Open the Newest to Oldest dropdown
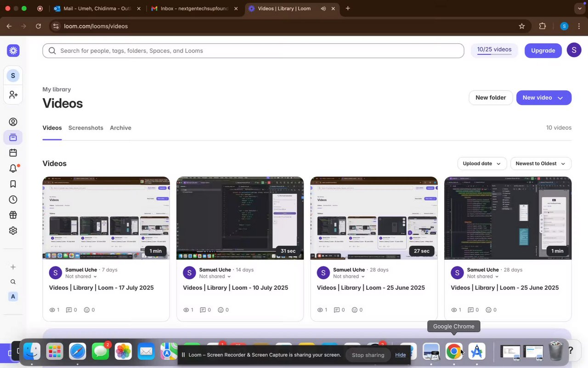This screenshot has width=588, height=368. [541, 164]
